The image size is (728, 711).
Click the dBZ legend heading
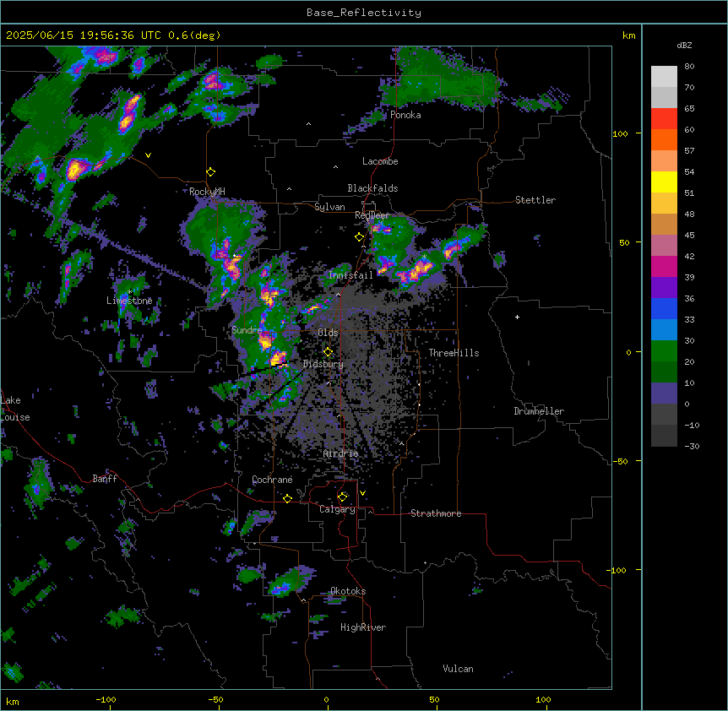pos(684,45)
